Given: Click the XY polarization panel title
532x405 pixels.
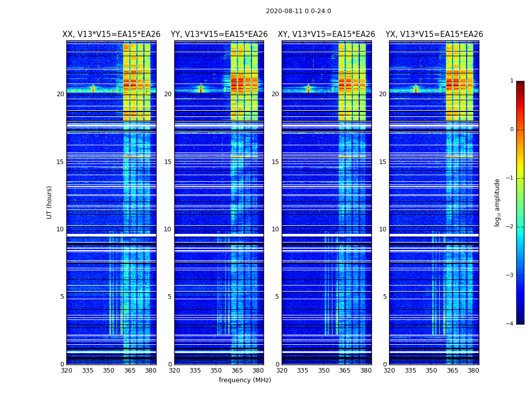Looking at the screenshot, I should tap(326, 34).
